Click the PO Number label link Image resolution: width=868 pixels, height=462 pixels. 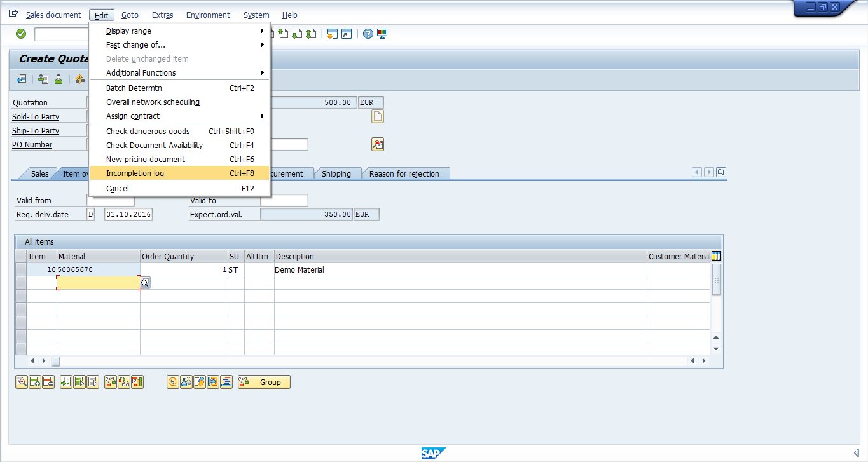click(x=32, y=144)
